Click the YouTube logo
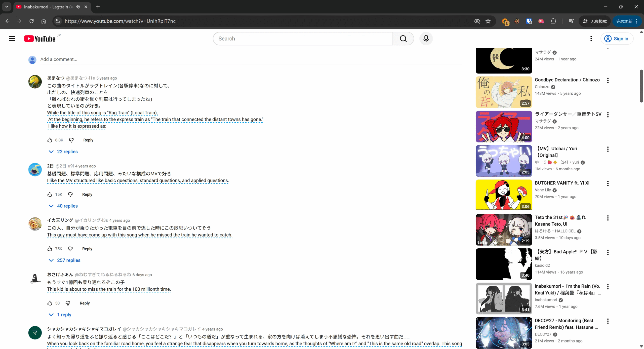644x349 pixels. coord(40,38)
